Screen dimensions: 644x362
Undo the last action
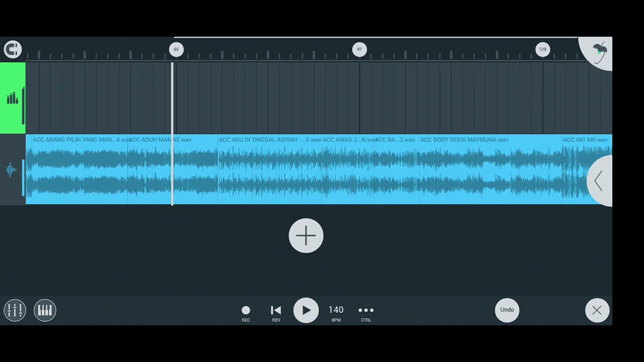[507, 310]
